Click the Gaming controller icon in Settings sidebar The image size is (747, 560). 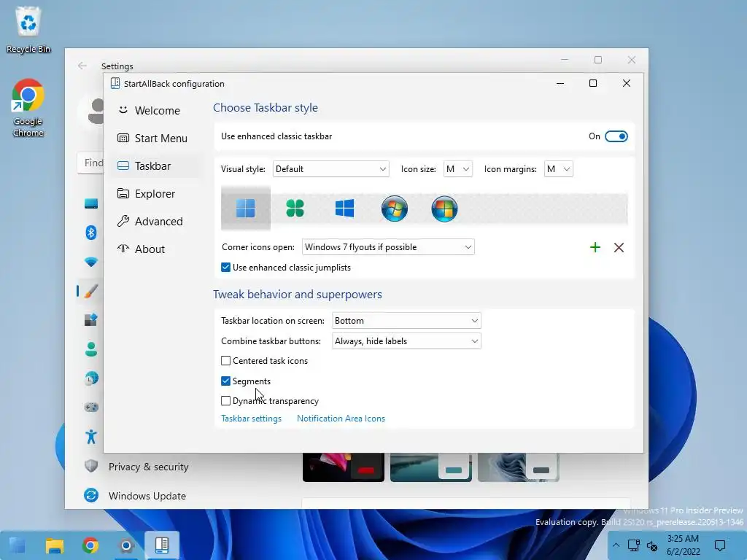coord(91,408)
